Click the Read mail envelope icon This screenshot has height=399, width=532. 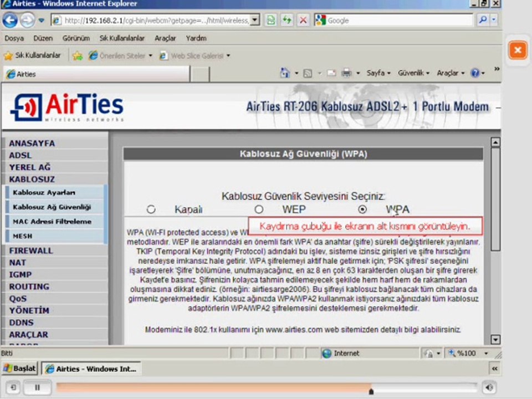(x=331, y=73)
